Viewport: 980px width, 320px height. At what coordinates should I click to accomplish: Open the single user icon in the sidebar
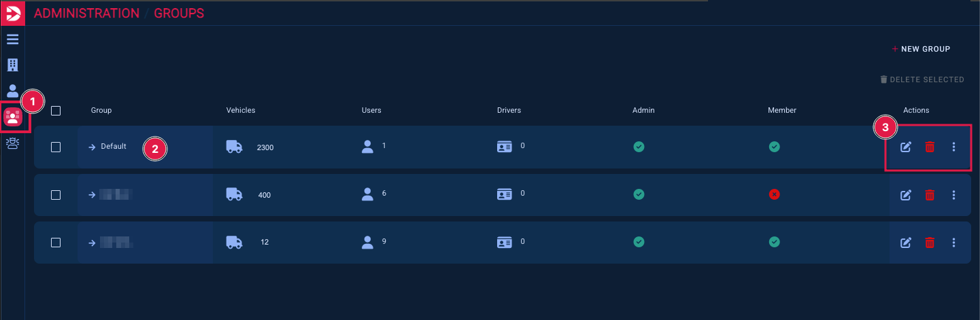tap(12, 91)
